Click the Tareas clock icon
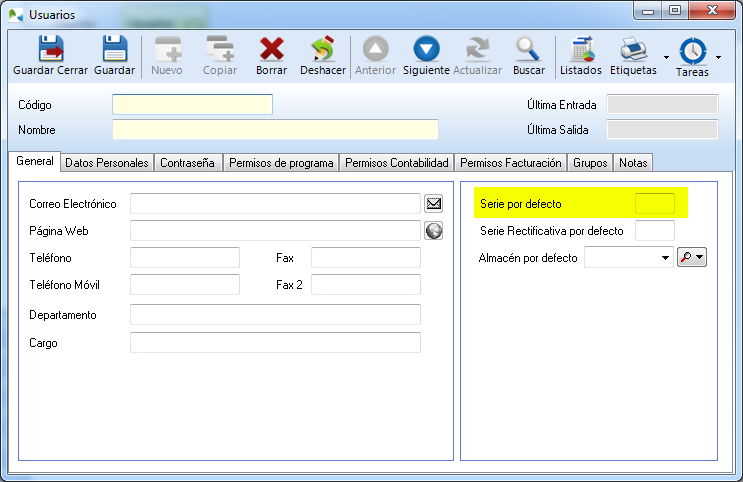 [692, 51]
